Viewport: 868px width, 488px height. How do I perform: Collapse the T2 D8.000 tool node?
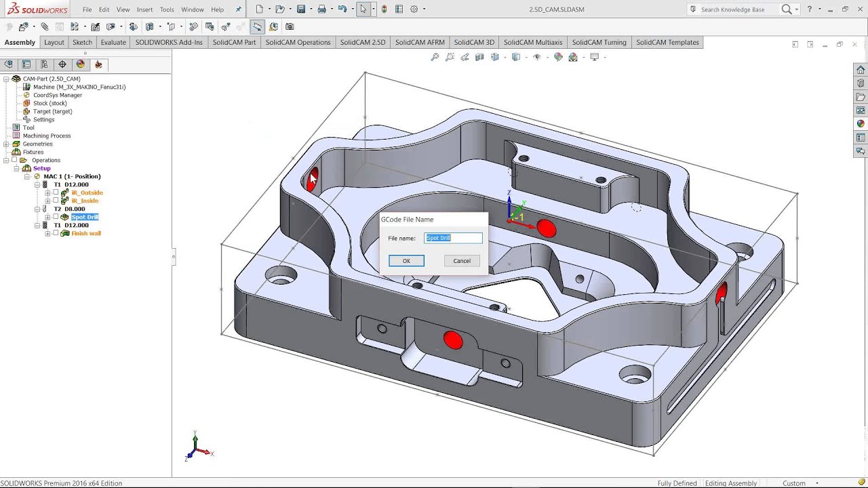[x=37, y=209]
